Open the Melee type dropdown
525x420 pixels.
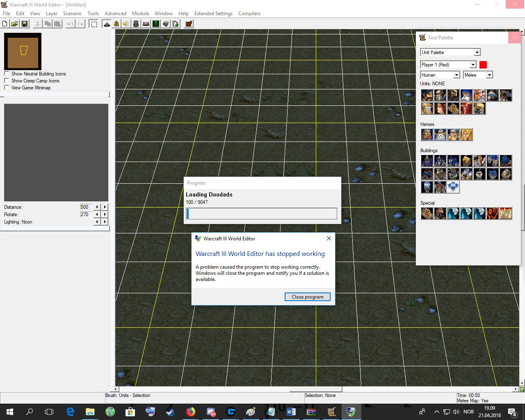(x=478, y=75)
